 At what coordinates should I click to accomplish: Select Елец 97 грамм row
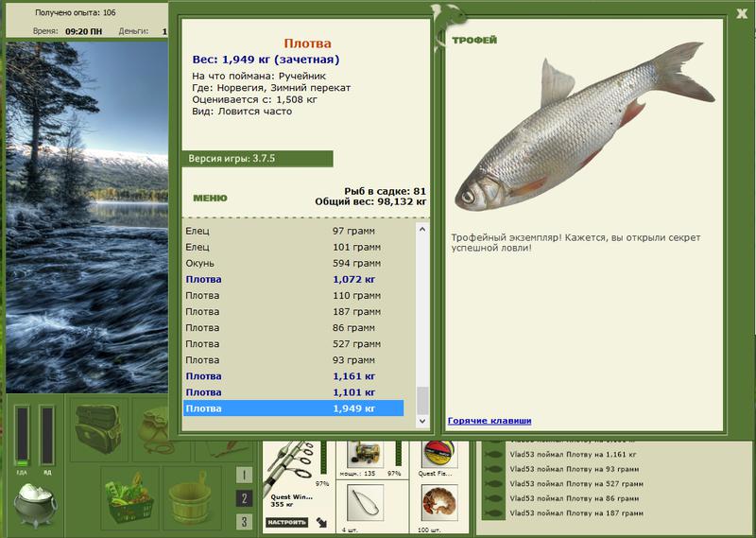pos(294,231)
